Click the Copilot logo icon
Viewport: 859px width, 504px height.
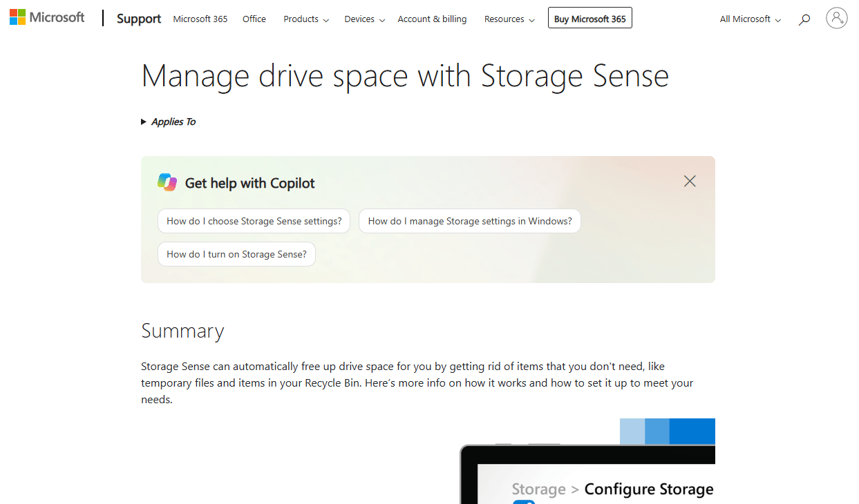point(167,182)
